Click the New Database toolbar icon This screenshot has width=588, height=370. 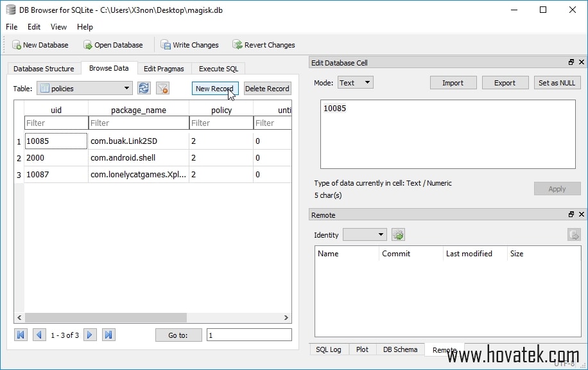[17, 45]
